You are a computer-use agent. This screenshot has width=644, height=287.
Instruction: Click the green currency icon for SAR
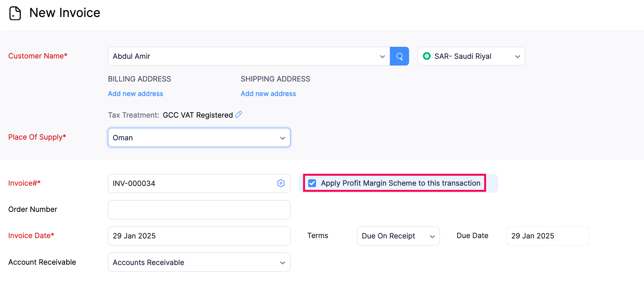pos(427,56)
